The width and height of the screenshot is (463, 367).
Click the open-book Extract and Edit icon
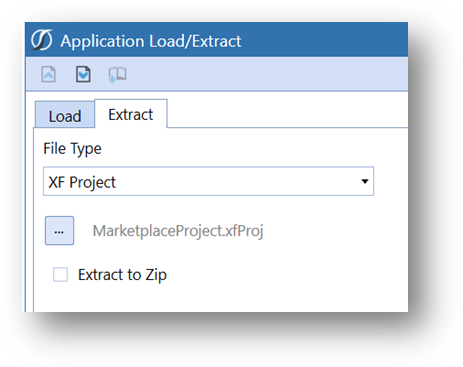(118, 75)
